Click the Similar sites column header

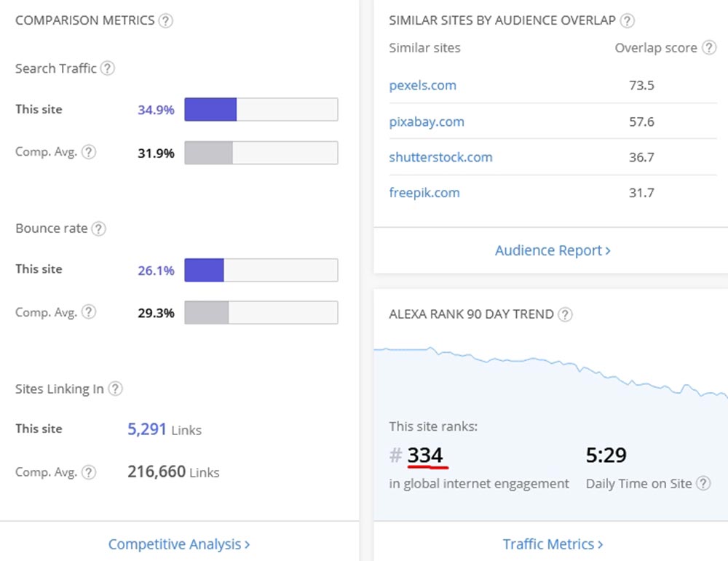(425, 48)
